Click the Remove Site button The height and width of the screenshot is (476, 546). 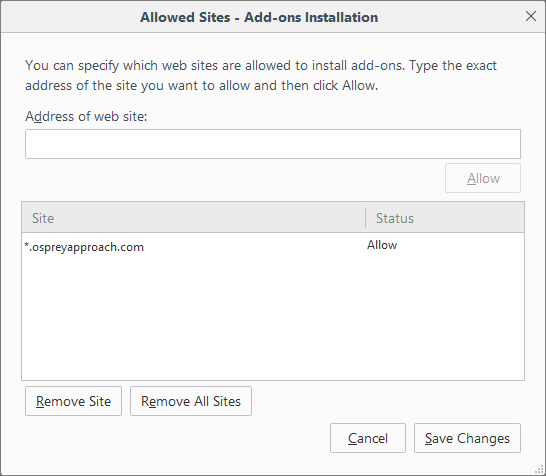(73, 401)
